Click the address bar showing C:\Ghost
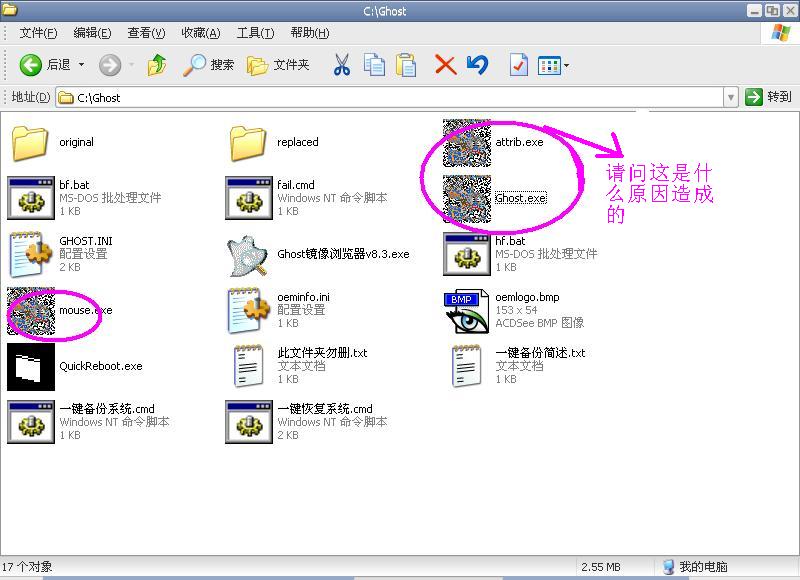 coord(390,97)
